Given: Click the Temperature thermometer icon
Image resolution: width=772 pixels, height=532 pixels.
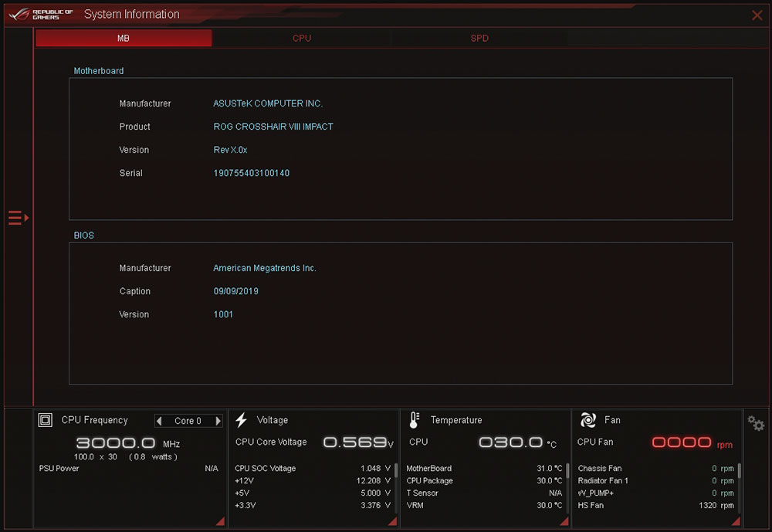Looking at the screenshot, I should pyautogui.click(x=414, y=420).
